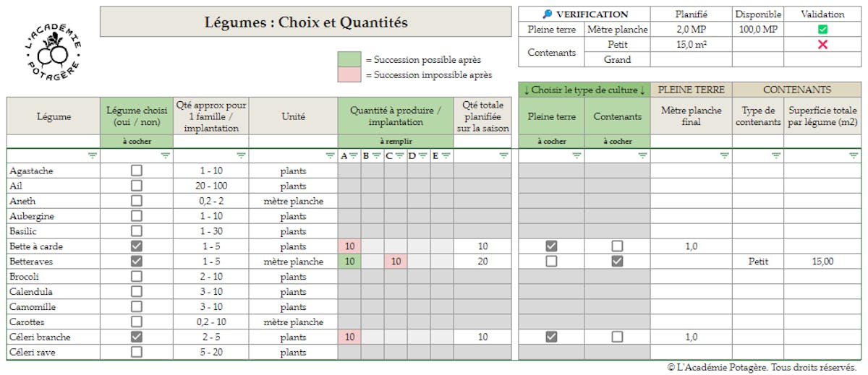Click the magnifier icon beside VERIFICATION
868x375 pixels.
[547, 14]
